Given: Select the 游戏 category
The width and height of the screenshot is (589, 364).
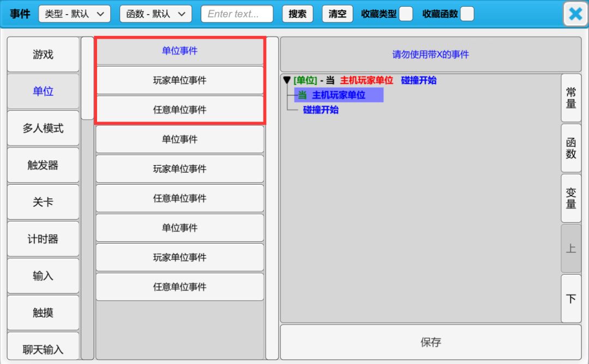Looking at the screenshot, I should 43,54.
